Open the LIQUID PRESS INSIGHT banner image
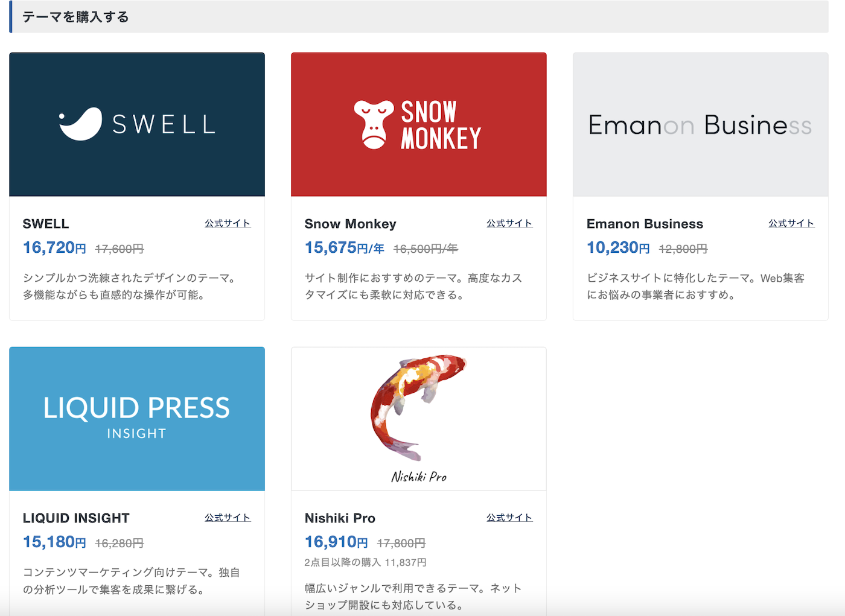845x616 pixels. [137, 419]
